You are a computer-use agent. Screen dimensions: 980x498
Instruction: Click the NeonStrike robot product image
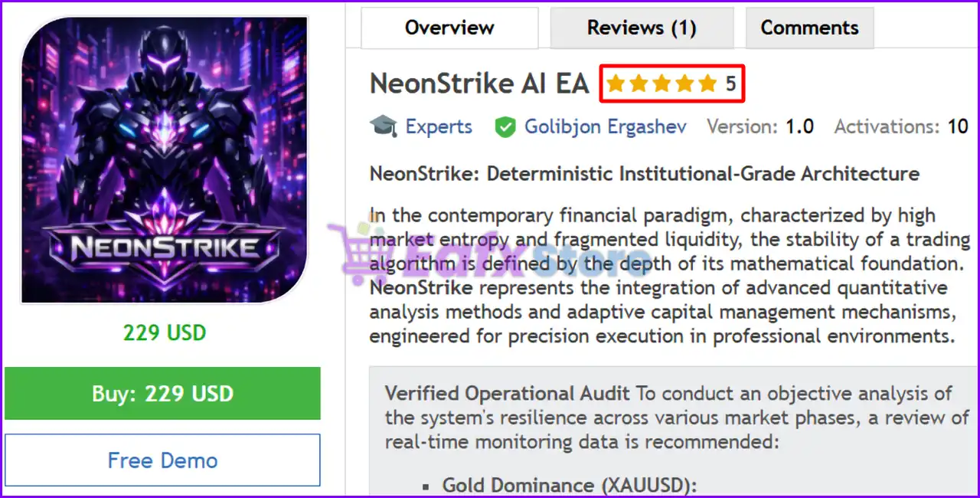[165, 160]
